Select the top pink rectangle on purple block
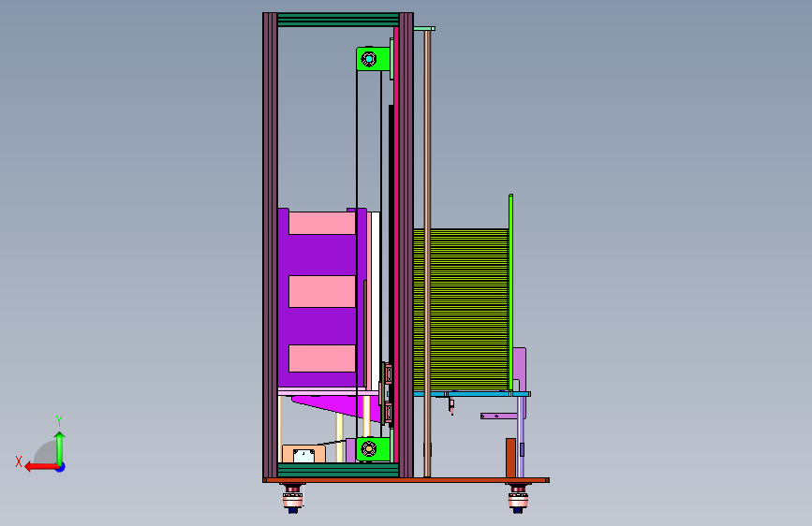Image resolution: width=812 pixels, height=526 pixels. click(321, 223)
